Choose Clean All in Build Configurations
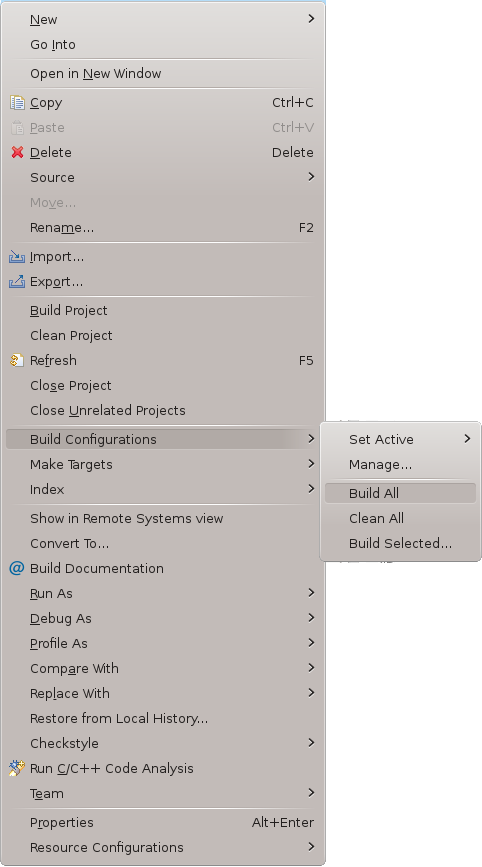This screenshot has width=482, height=867. [400, 518]
